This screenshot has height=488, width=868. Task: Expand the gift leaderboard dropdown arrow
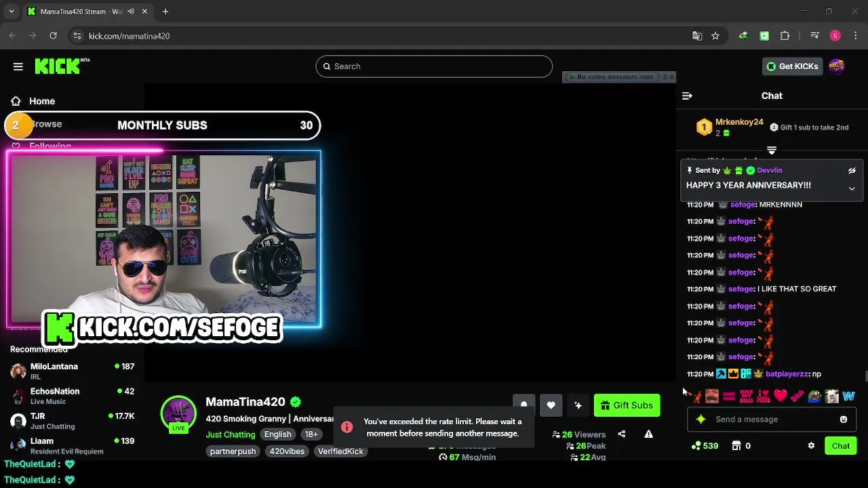772,150
